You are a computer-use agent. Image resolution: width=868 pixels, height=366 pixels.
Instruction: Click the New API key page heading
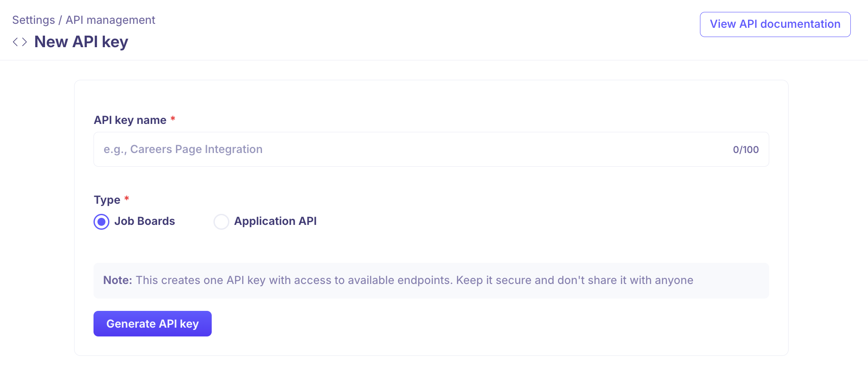[x=81, y=42]
